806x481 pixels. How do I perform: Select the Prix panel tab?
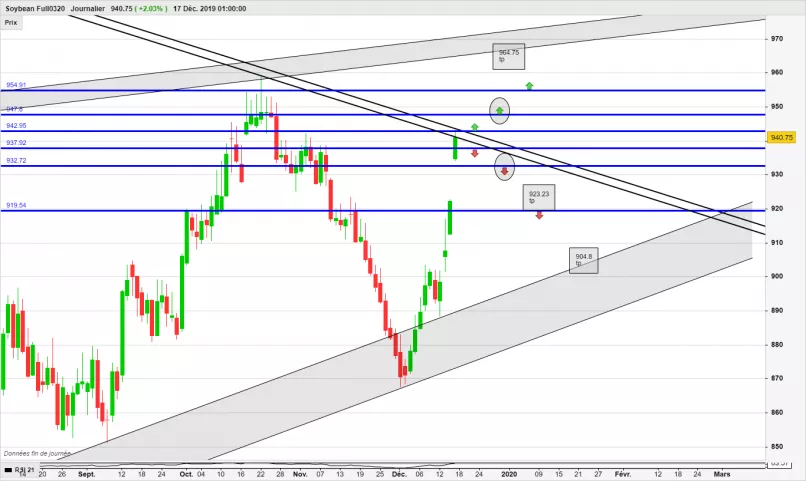pyautogui.click(x=11, y=23)
